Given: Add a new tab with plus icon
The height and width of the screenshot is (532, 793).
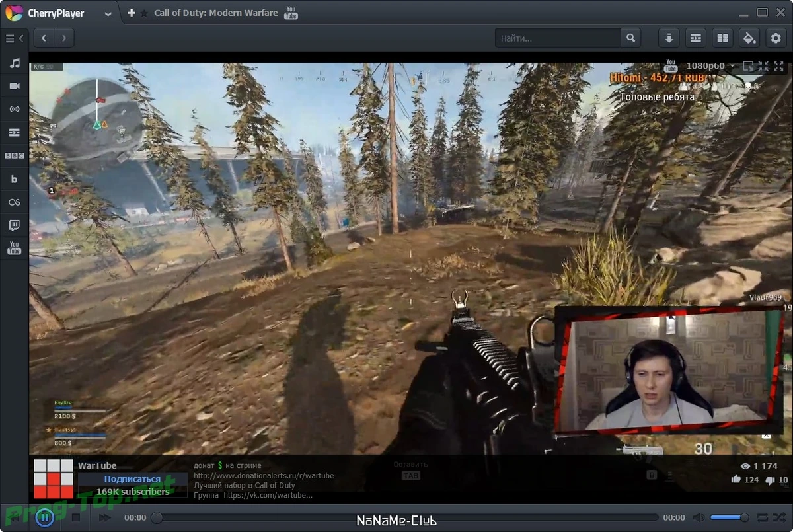Looking at the screenshot, I should pyautogui.click(x=131, y=13).
